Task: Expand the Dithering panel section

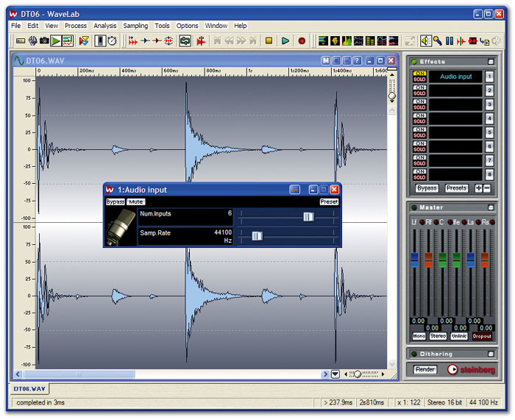Action: [491, 354]
